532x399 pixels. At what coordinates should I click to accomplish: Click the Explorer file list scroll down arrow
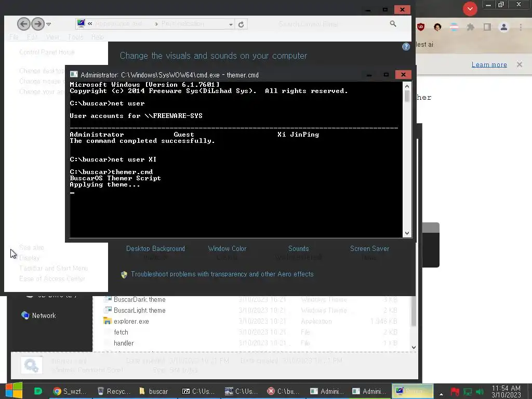414,347
